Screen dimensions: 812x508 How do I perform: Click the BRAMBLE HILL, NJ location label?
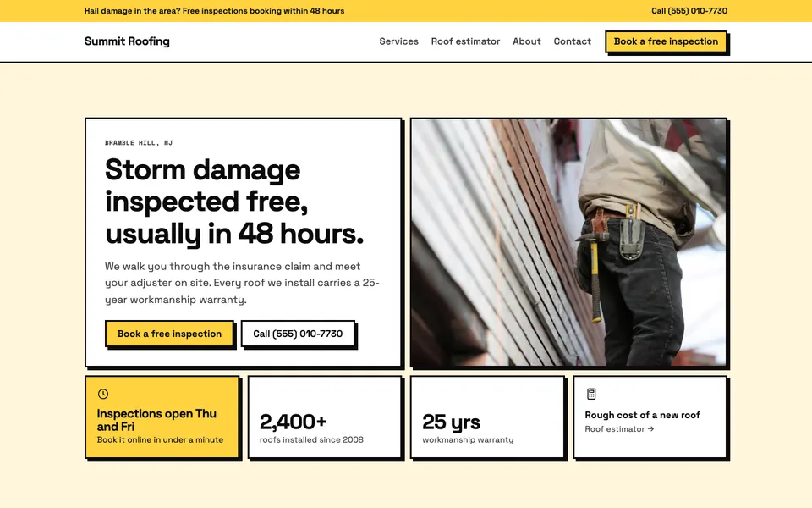pos(139,142)
